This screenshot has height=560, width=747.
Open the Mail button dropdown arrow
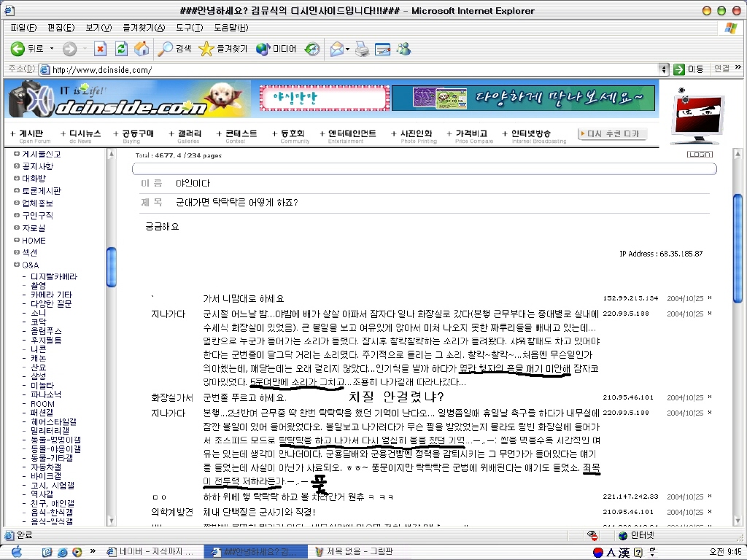click(348, 49)
